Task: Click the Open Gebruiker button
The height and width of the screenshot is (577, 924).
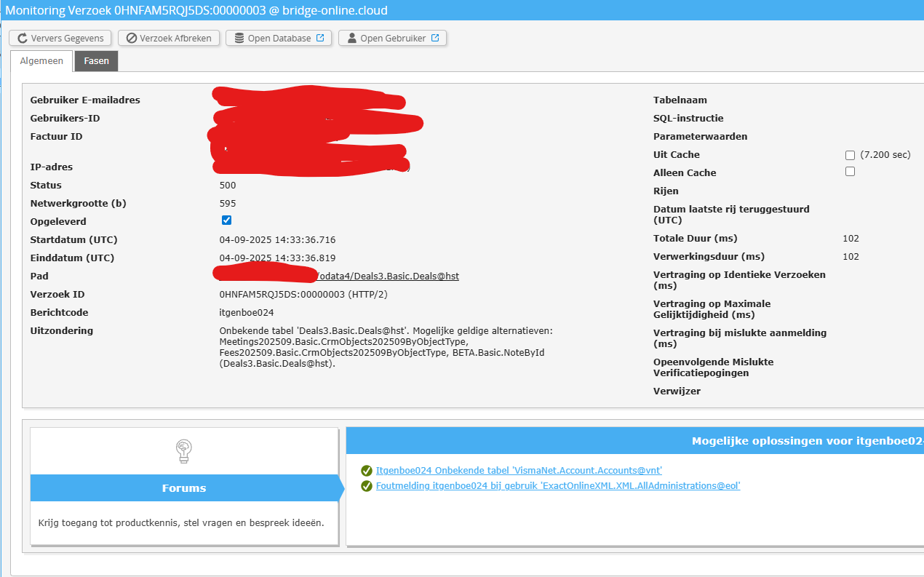Action: 393,39
